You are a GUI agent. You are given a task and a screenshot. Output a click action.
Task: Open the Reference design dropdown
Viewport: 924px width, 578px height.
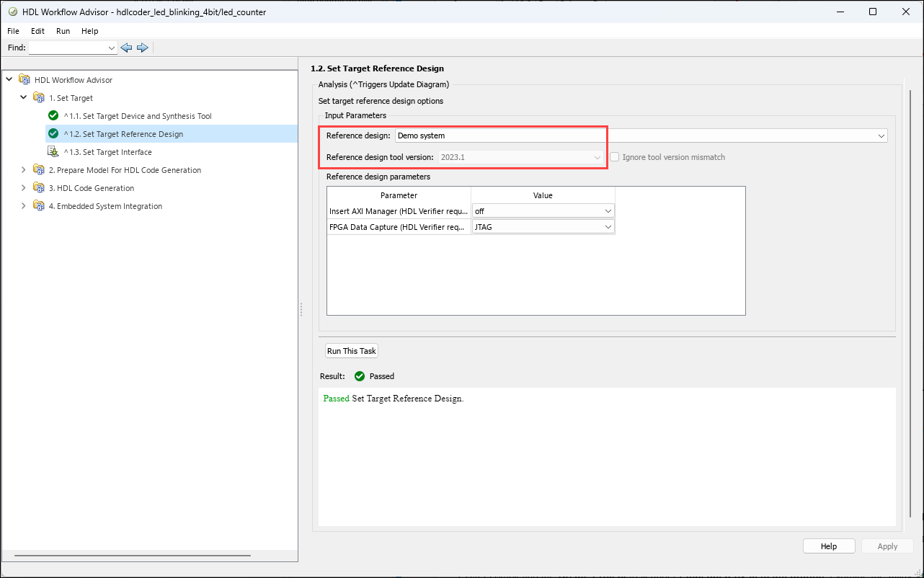pyautogui.click(x=881, y=135)
